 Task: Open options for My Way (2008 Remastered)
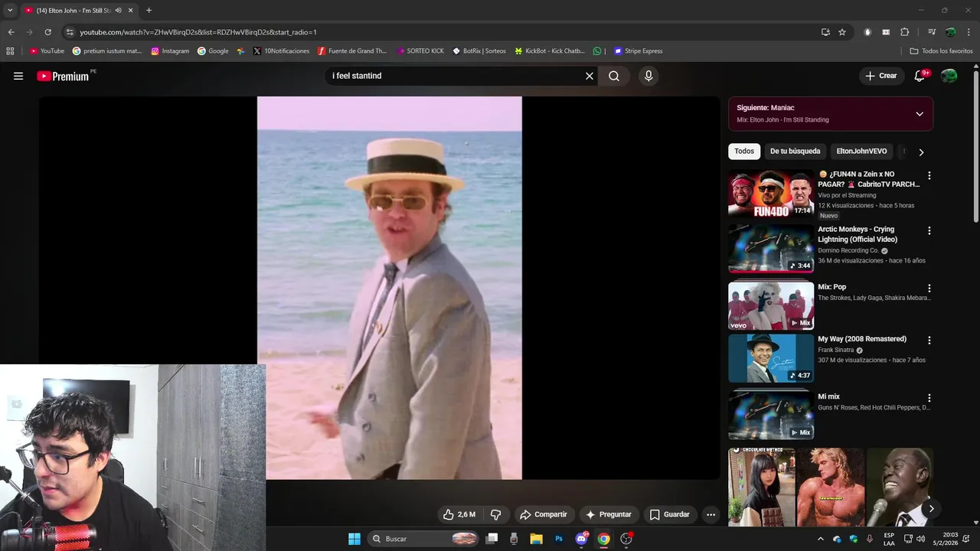point(929,340)
